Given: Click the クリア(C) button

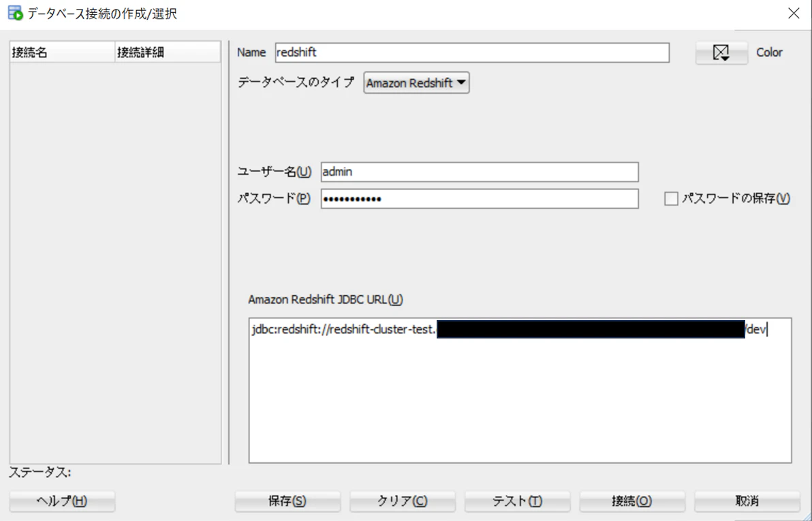Looking at the screenshot, I should coord(403,501).
